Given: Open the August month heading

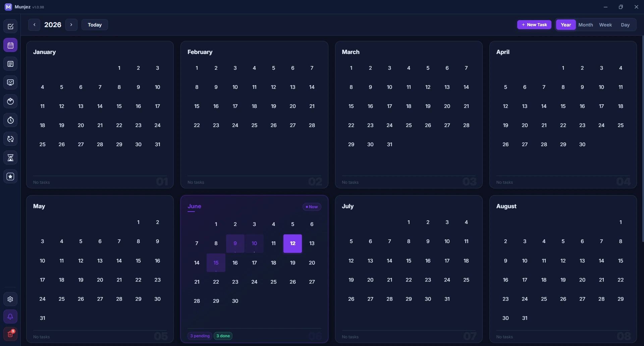Looking at the screenshot, I should coord(506,207).
